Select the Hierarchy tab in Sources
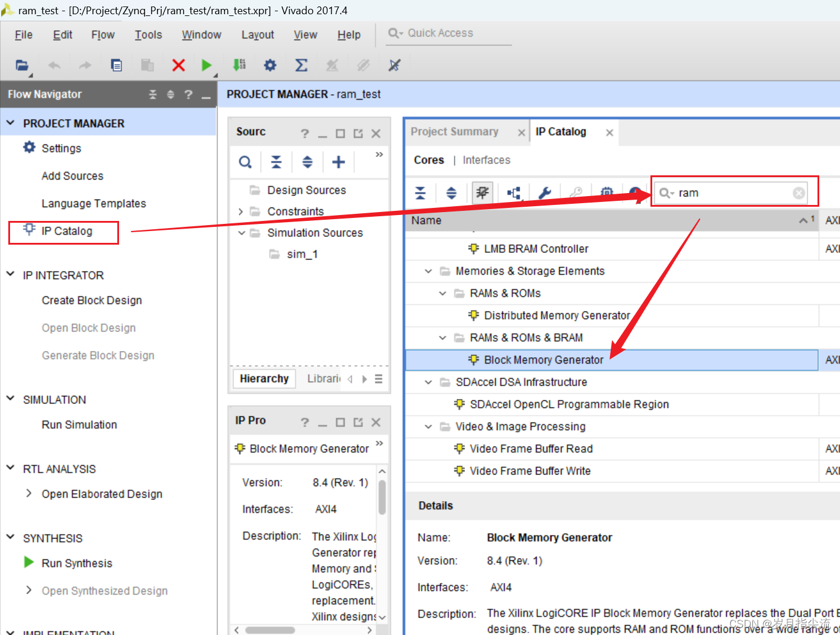Viewport: 840px width, 635px height. tap(264, 379)
